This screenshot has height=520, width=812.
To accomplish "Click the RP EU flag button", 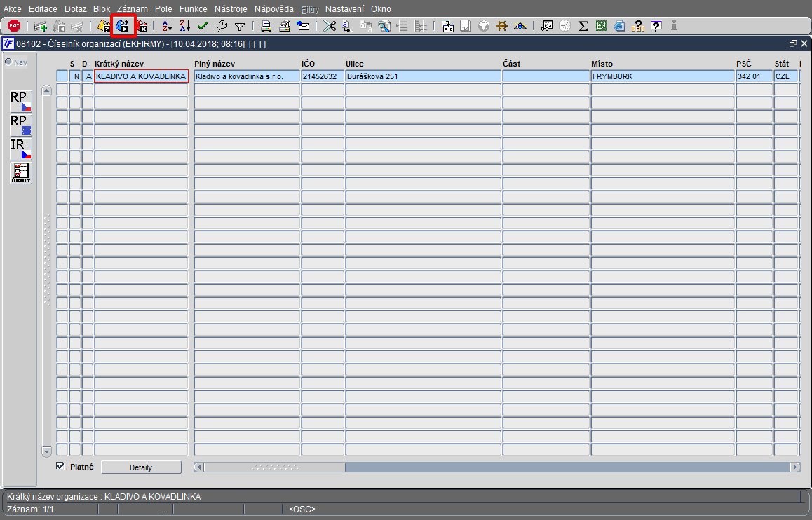I will coord(21,125).
